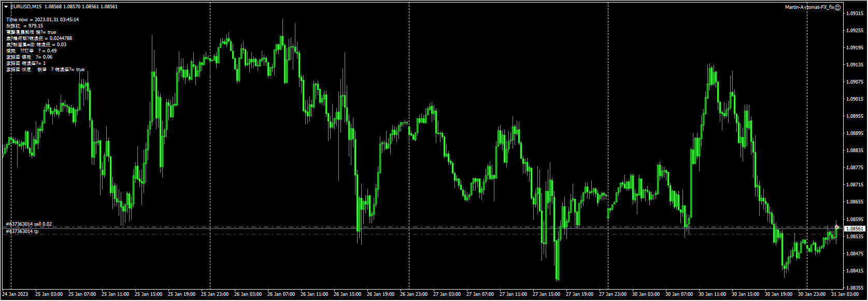The height and width of the screenshot is (301, 868).
Task: Click the 1.08535 price scale label
Action: tap(855, 237)
